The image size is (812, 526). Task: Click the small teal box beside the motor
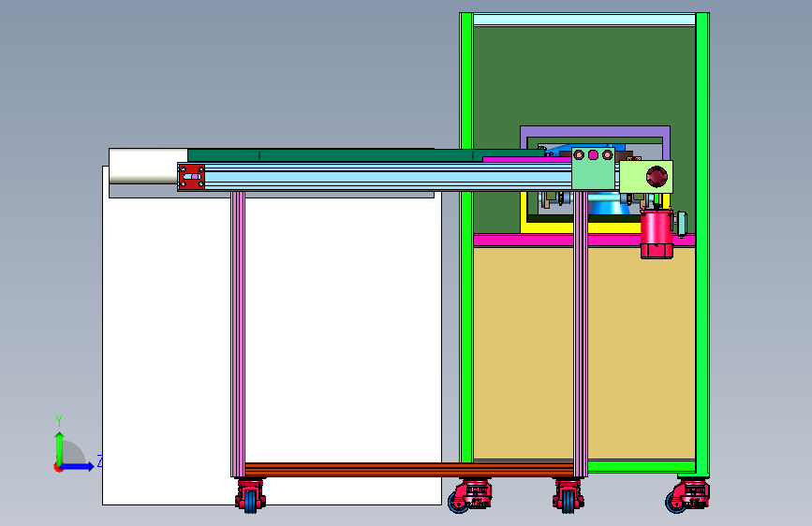682,224
